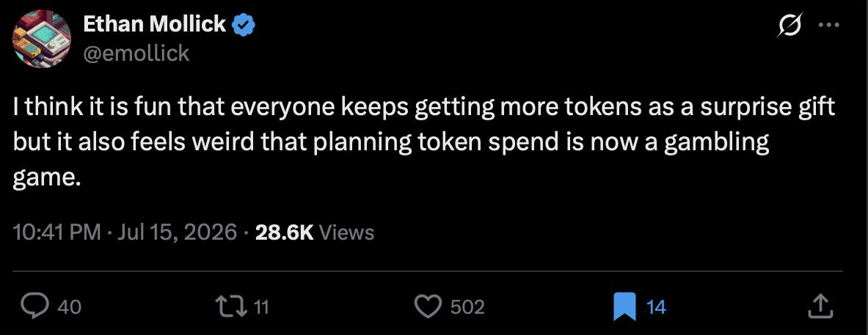The image size is (868, 335).
Task: Open the Grok explain-post icon
Action: point(790,26)
